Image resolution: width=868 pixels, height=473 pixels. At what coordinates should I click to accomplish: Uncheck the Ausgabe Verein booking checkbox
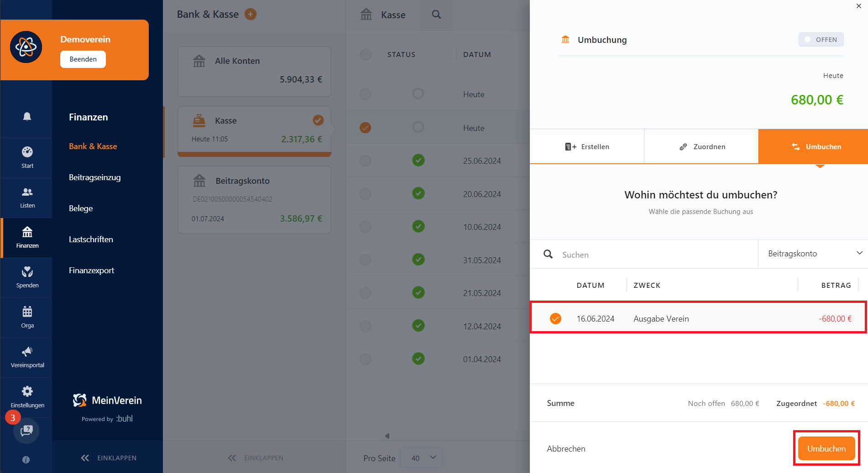coord(555,318)
